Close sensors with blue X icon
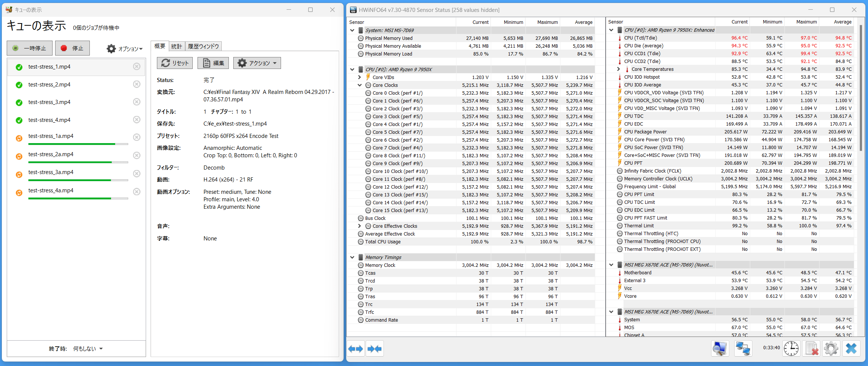The width and height of the screenshot is (868, 366). (851, 349)
